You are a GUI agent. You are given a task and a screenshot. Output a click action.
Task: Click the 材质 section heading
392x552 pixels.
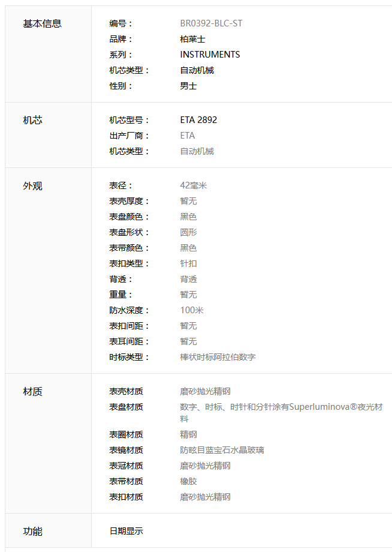32,391
